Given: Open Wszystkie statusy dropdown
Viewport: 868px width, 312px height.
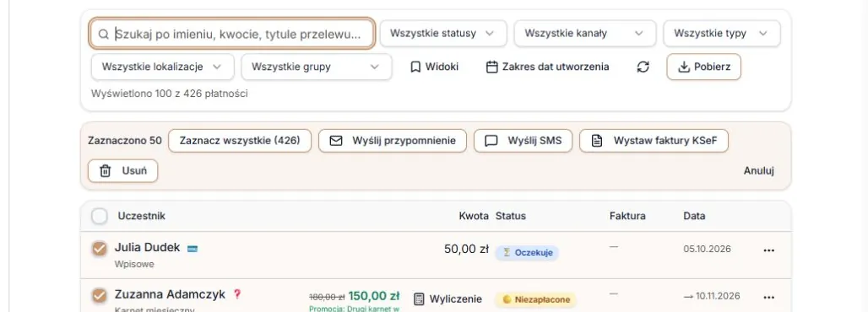Looking at the screenshot, I should [x=442, y=33].
